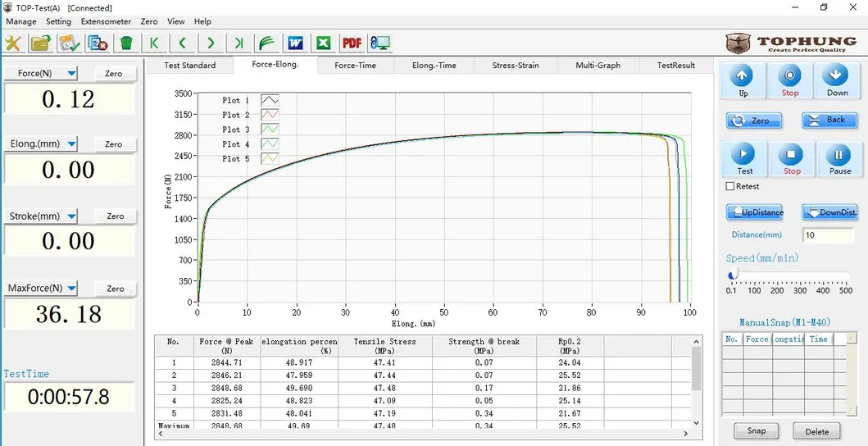Image resolution: width=868 pixels, height=446 pixels.
Task: Open the Extensometer menu
Action: pyautogui.click(x=106, y=21)
